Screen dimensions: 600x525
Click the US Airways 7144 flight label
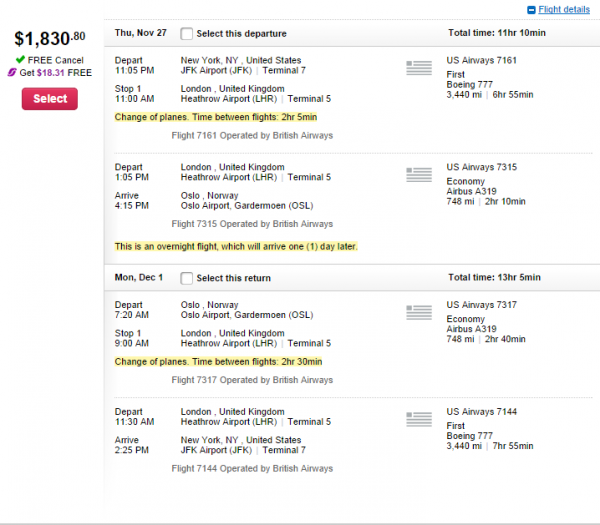[481, 412]
